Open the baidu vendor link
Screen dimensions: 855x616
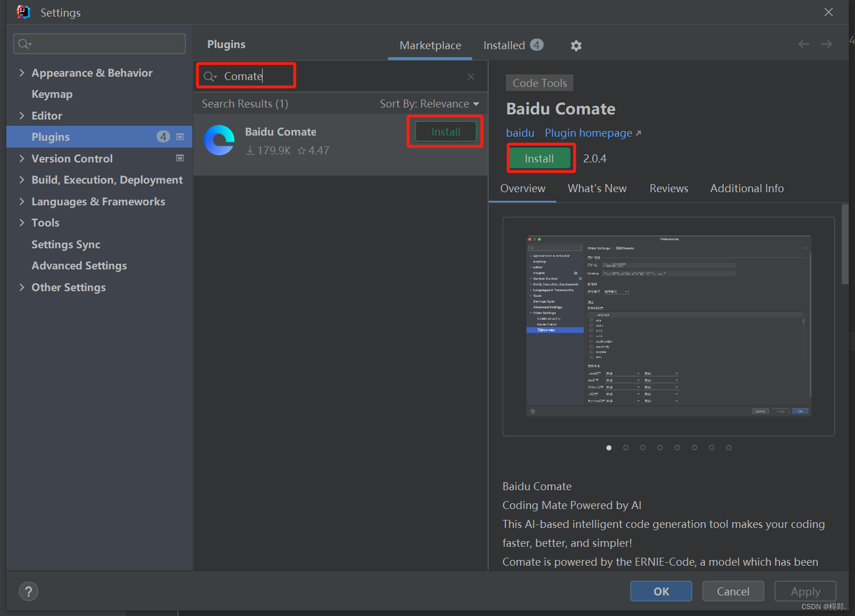pyautogui.click(x=520, y=133)
